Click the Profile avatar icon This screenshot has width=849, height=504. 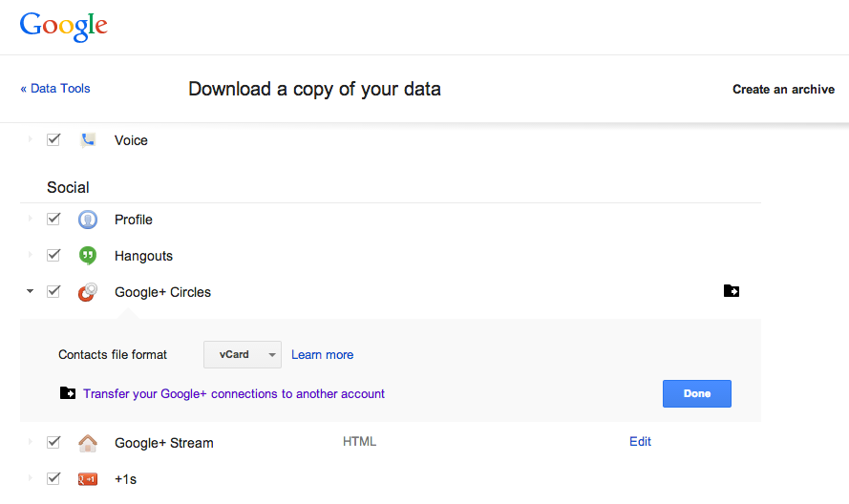click(x=88, y=220)
